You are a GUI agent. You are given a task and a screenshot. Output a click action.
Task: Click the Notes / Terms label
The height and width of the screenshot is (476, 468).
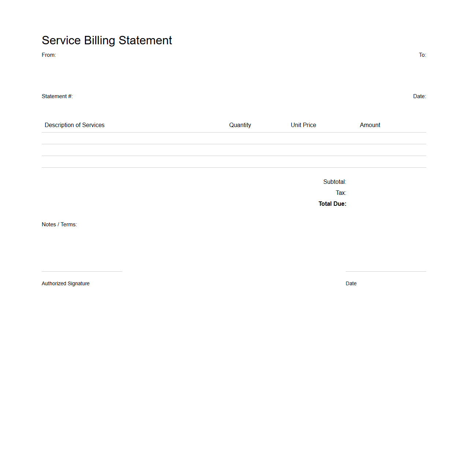pos(59,224)
